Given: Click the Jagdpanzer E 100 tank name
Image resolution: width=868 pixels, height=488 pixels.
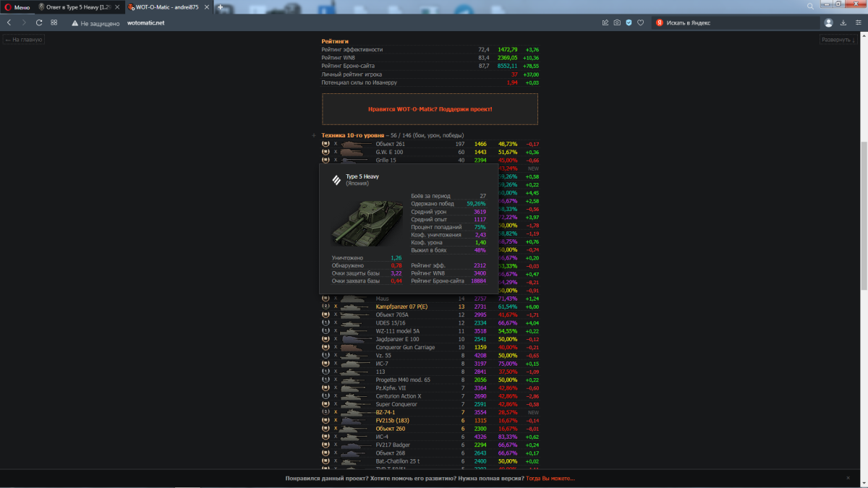Looking at the screenshot, I should coord(397,339).
